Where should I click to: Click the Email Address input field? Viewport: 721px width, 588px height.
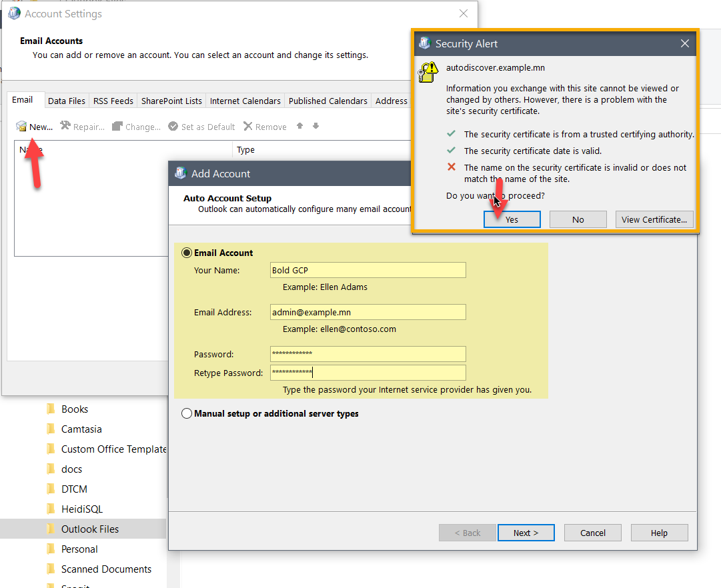coord(368,312)
